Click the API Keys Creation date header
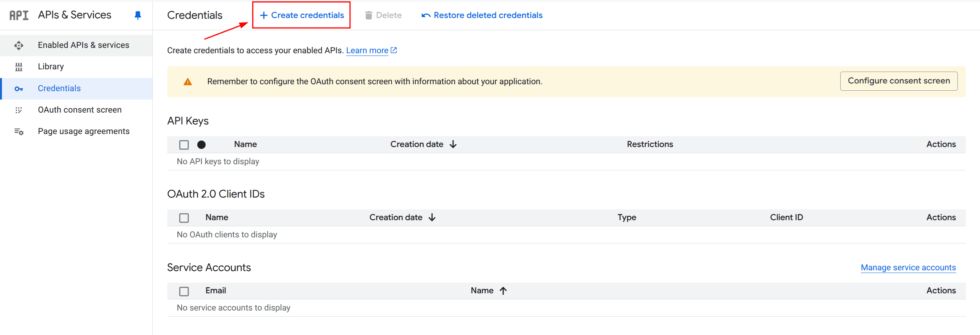 417,144
